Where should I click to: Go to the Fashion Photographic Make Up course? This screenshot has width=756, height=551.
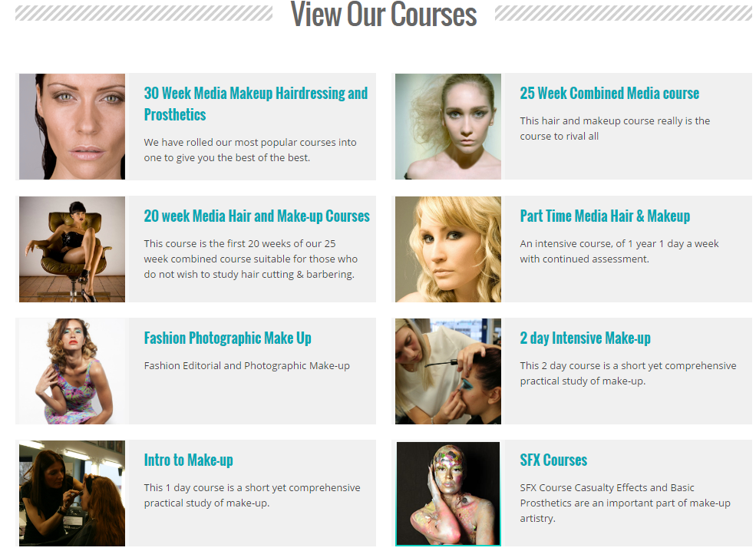228,338
